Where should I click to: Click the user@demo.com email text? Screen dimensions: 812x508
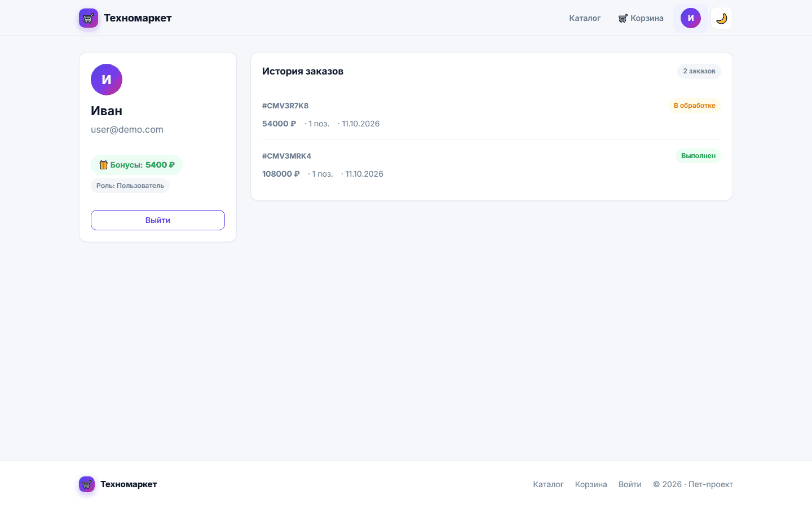point(127,129)
